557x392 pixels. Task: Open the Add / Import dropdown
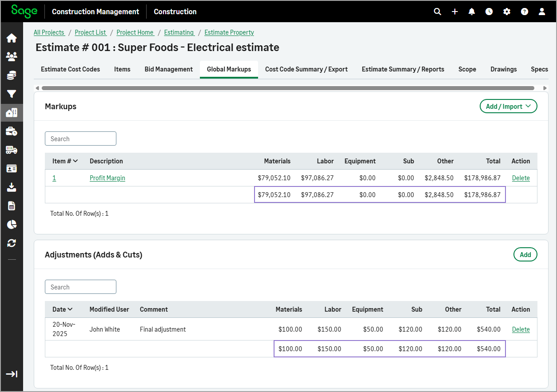pos(508,107)
